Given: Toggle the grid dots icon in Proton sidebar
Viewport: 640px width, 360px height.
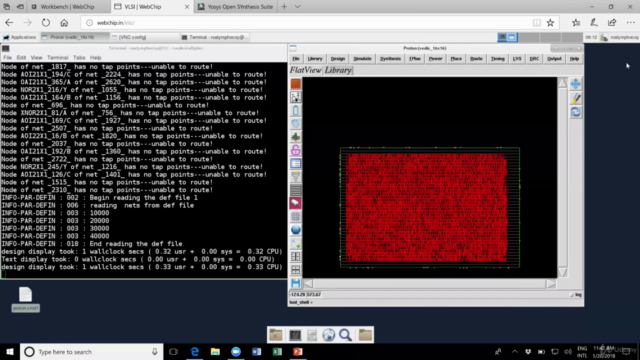Looking at the screenshot, I should tap(296, 216).
